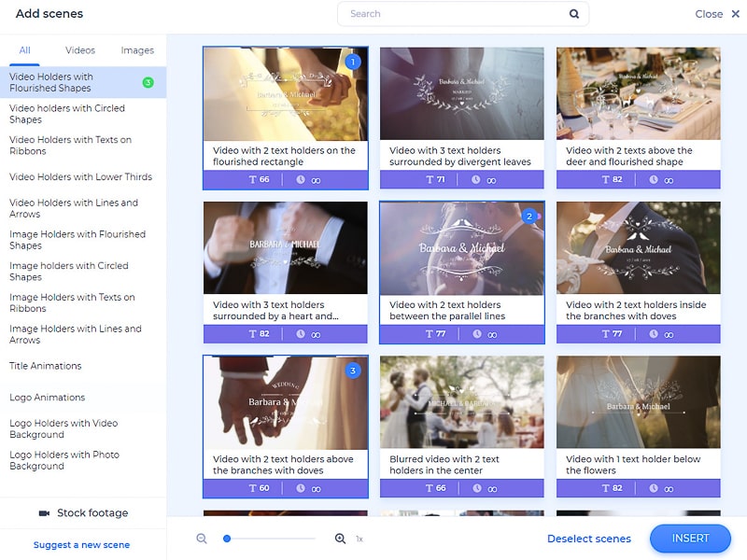Click selection badge 1 on the flourished rectangle scene
This screenshot has width=747, height=560.
[353, 62]
